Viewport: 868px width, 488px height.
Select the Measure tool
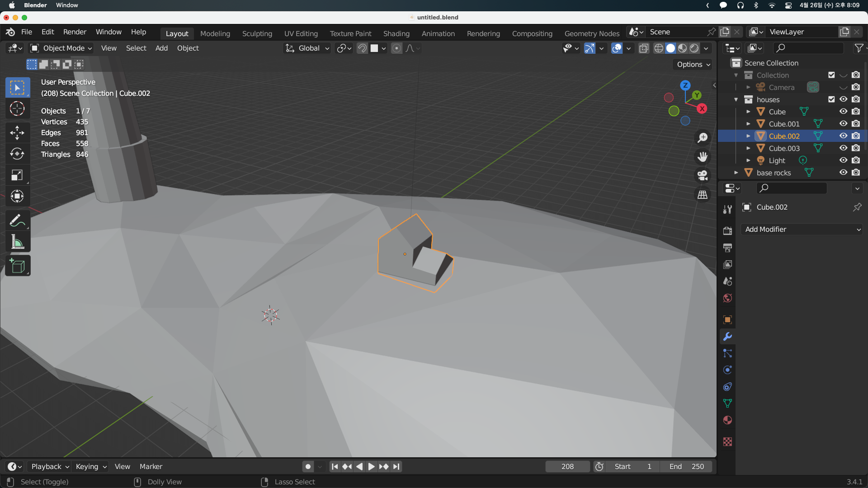(17, 242)
